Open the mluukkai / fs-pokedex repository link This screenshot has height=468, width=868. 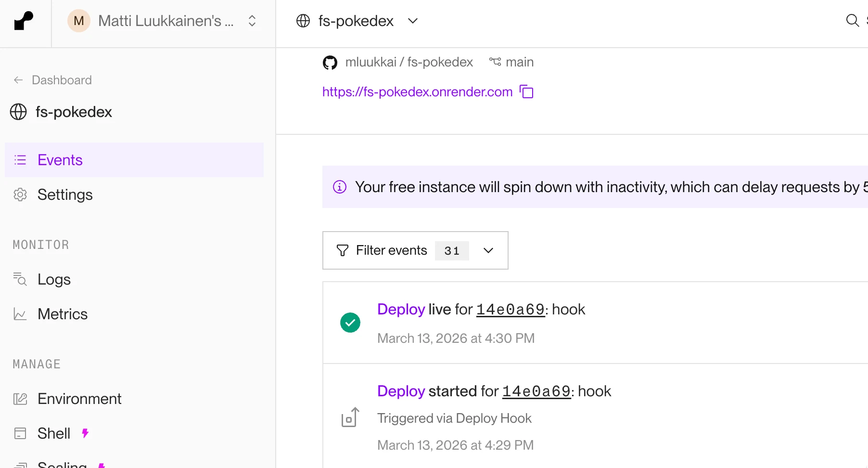pos(409,62)
